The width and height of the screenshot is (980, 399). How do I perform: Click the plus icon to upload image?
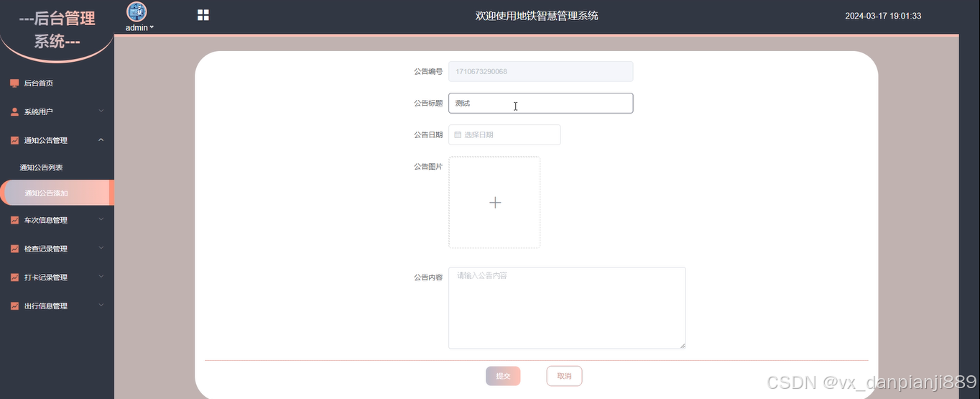coord(495,203)
